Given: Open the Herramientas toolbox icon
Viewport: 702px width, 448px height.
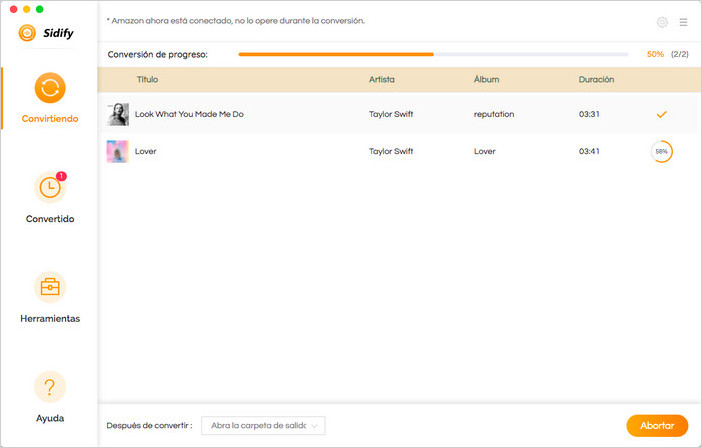Looking at the screenshot, I should click(x=50, y=287).
